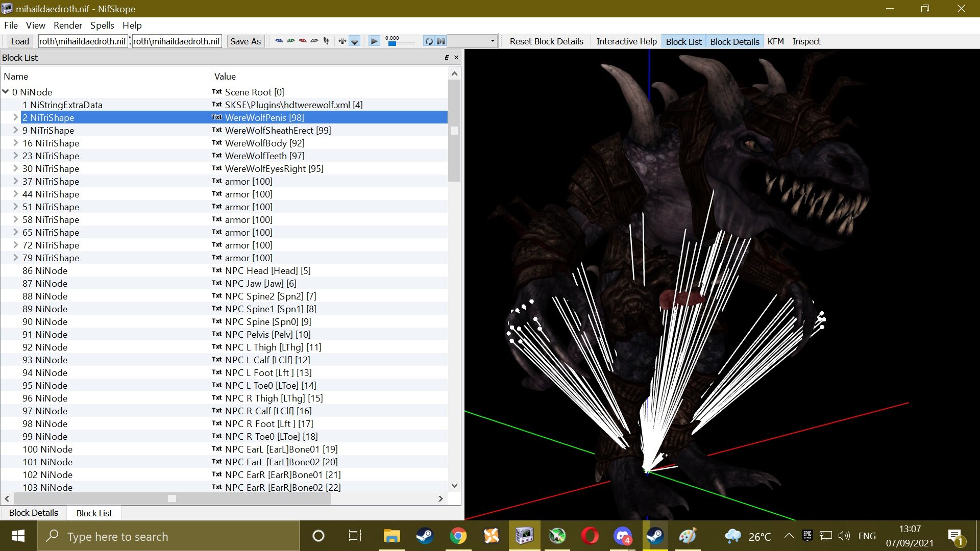The height and width of the screenshot is (551, 980).
Task: Select the walk view footprints icon
Action: (x=326, y=41)
